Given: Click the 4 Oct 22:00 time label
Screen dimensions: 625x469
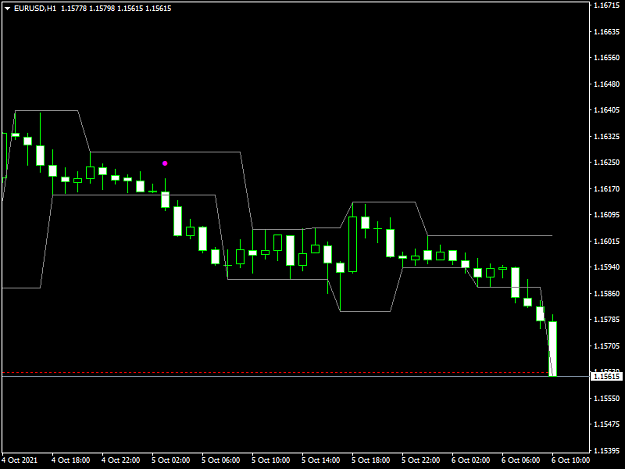Looking at the screenshot, I should pyautogui.click(x=121, y=460).
